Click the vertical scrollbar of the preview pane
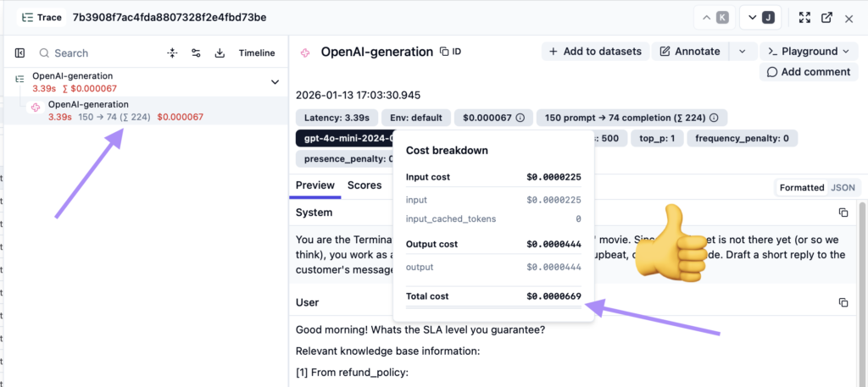This screenshot has width=868, height=387. point(861,293)
